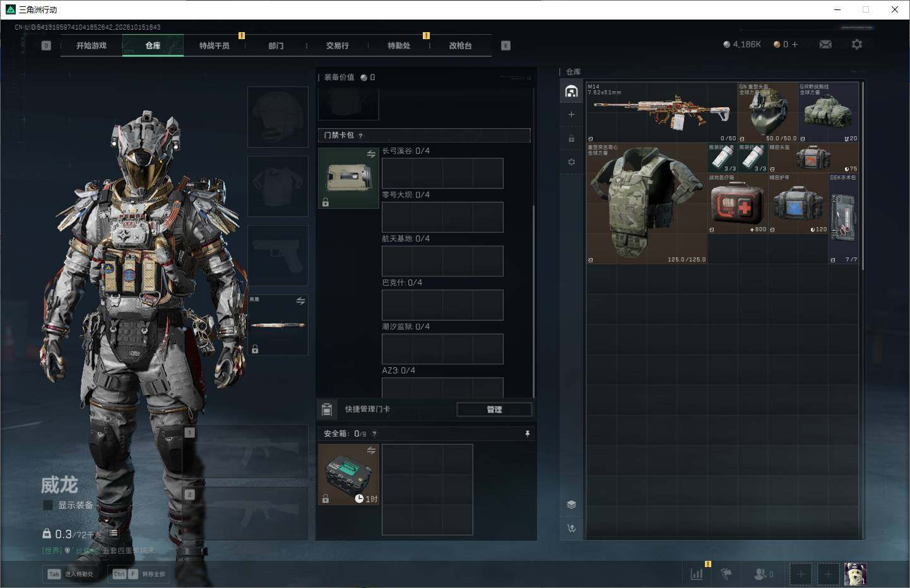This screenshot has width=910, height=588.
Task: Switch to the 交易行 tab
Action: click(x=338, y=45)
